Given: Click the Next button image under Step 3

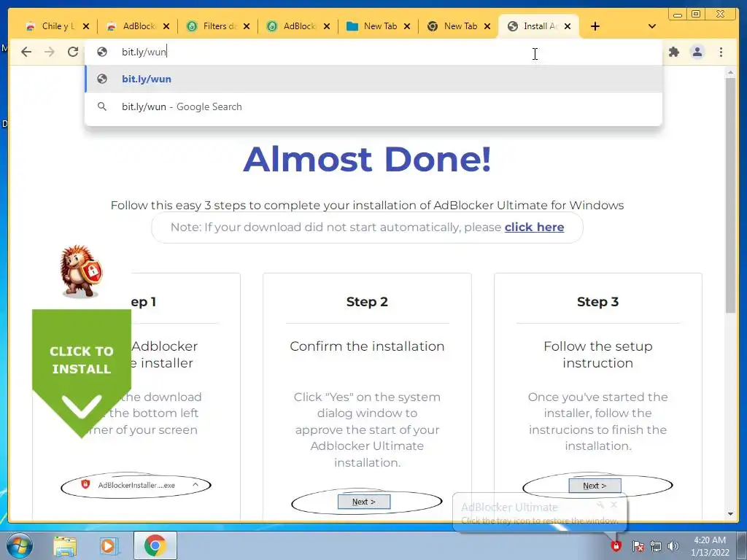Looking at the screenshot, I should 595,486.
